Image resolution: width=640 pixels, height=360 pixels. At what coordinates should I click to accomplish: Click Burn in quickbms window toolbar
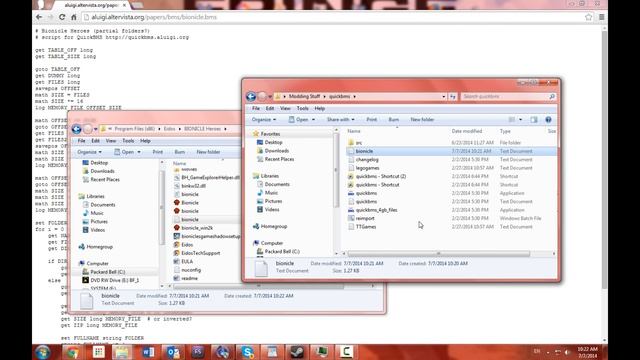pos(393,120)
